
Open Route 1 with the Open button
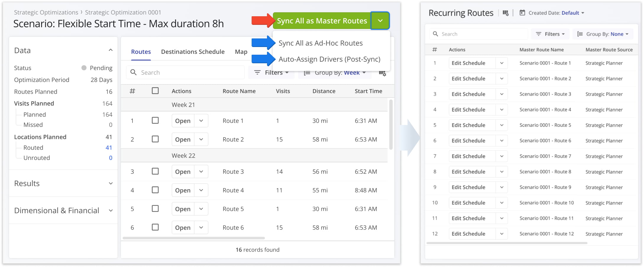(x=183, y=121)
